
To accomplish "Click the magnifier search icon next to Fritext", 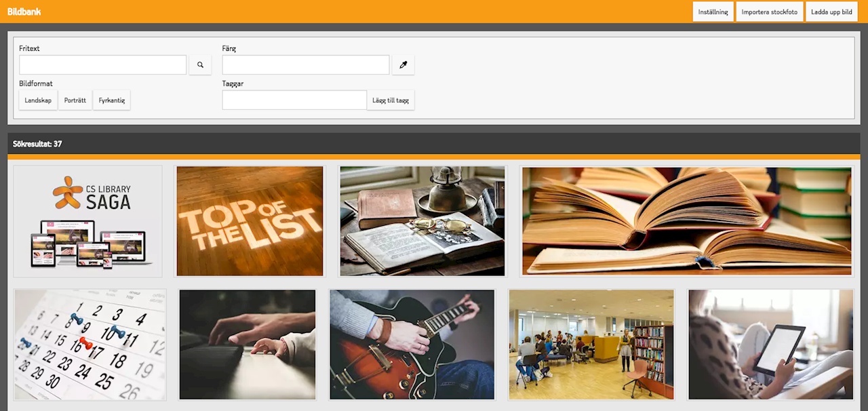I will [200, 65].
